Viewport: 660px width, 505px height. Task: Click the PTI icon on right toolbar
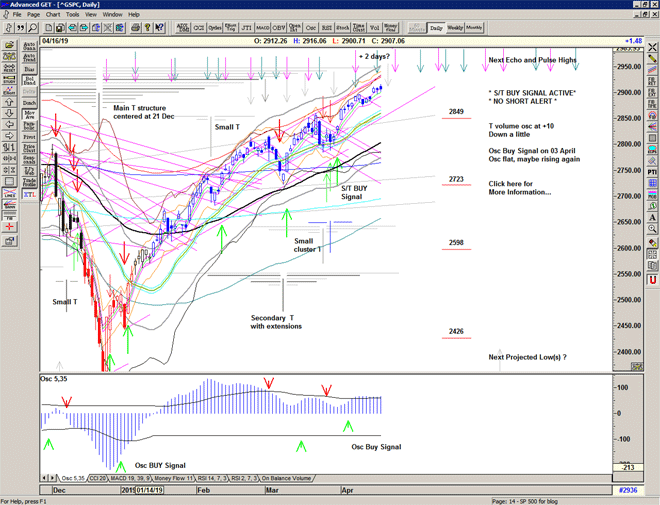[x=651, y=172]
